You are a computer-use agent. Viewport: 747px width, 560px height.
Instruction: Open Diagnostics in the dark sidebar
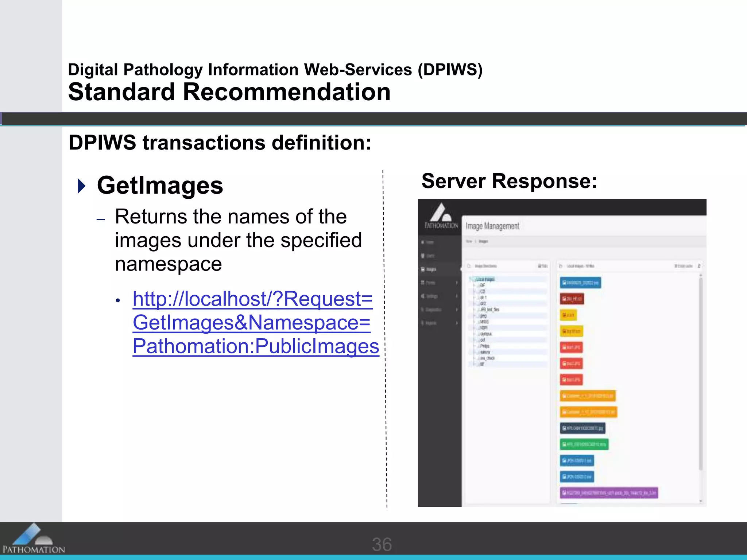431,310
